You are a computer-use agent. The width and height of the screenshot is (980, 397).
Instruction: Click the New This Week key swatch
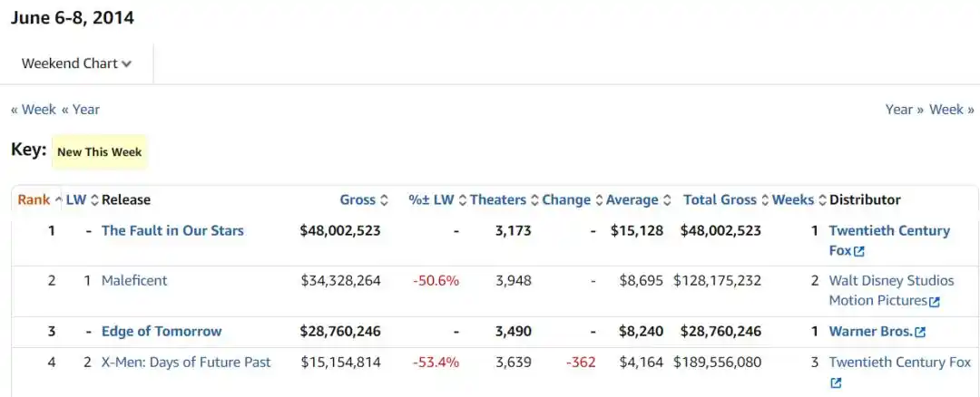[99, 152]
